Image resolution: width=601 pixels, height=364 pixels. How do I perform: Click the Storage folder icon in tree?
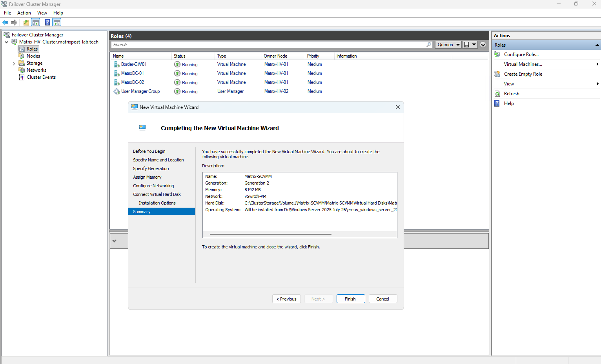click(22, 63)
